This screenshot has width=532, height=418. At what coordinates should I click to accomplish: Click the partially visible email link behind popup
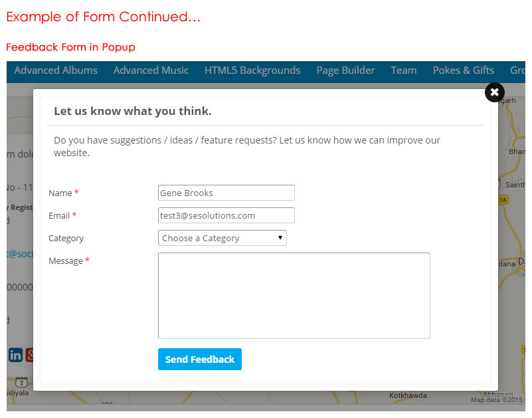[x=19, y=253]
